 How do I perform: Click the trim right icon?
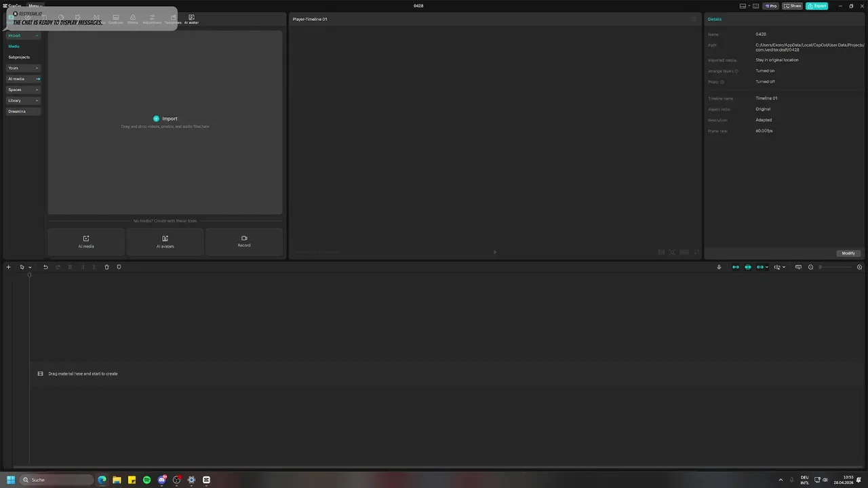click(94, 267)
